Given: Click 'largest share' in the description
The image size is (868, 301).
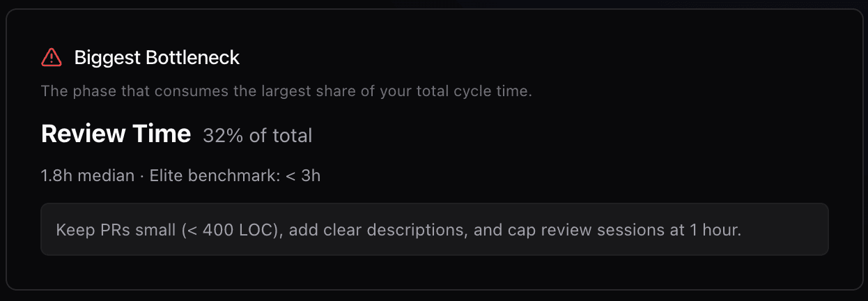Looking at the screenshot, I should click(307, 91).
